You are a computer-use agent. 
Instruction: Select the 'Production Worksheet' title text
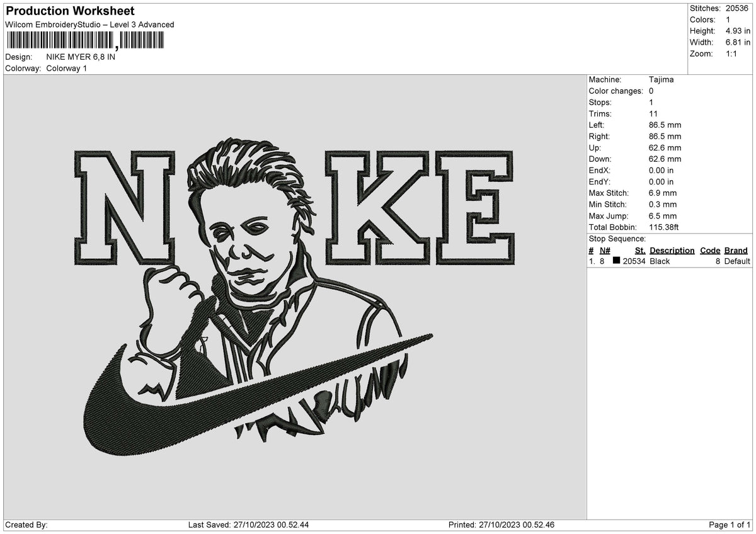pos(70,11)
